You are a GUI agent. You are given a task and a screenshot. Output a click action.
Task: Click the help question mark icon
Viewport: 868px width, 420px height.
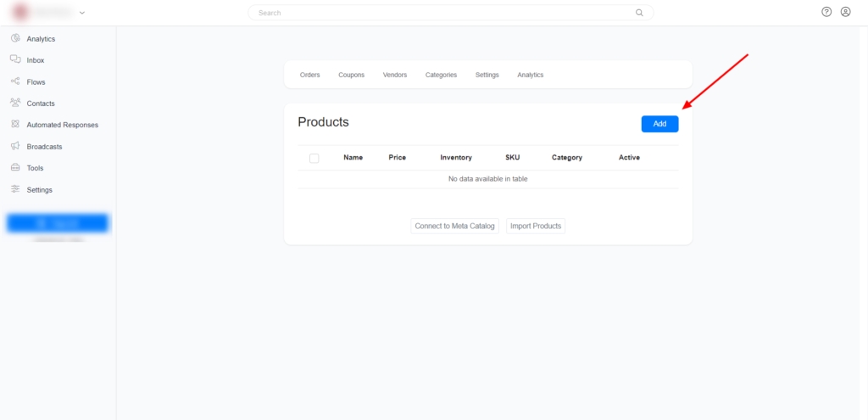coord(826,12)
